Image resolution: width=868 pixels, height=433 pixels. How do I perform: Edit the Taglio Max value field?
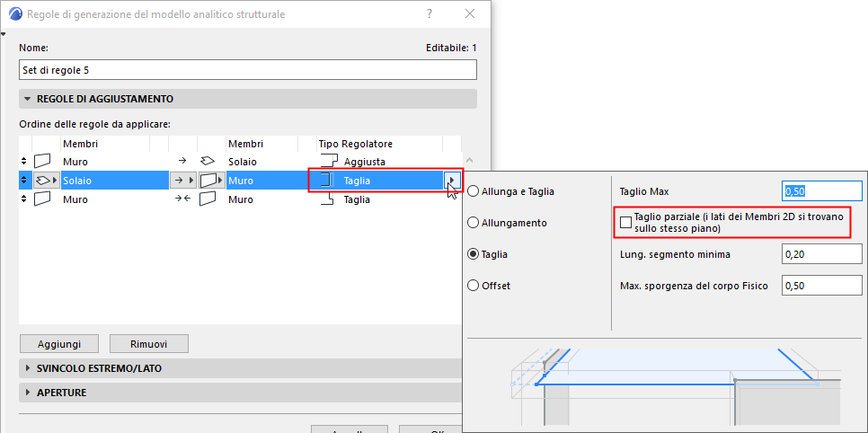coord(822,191)
